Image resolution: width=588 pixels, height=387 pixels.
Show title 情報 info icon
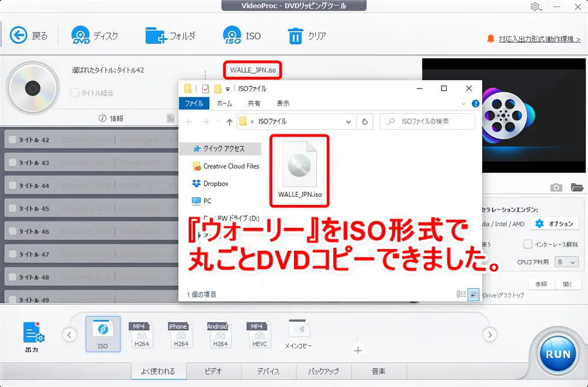coord(102,119)
